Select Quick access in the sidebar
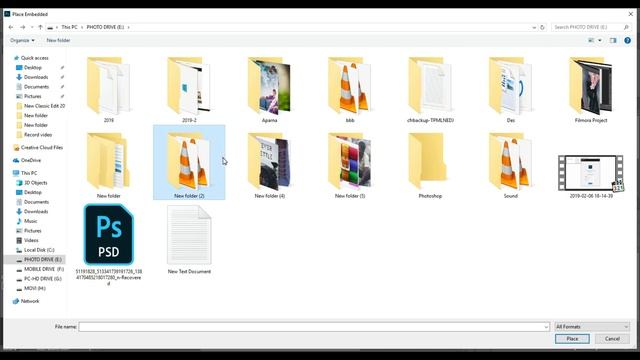The width and height of the screenshot is (640, 360). (x=34, y=58)
